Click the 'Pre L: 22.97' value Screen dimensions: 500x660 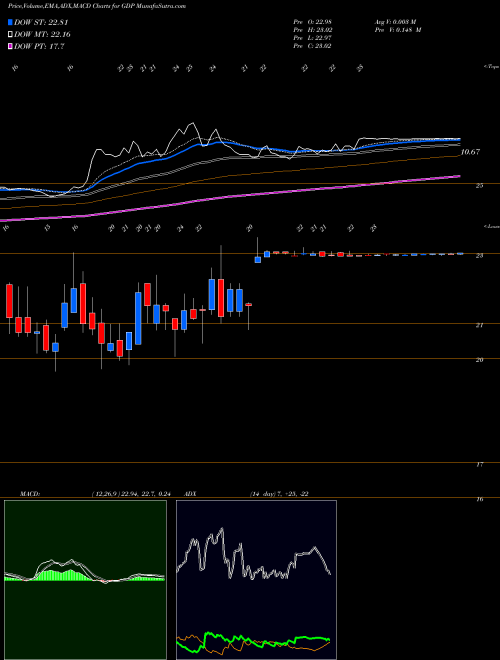pos(312,38)
